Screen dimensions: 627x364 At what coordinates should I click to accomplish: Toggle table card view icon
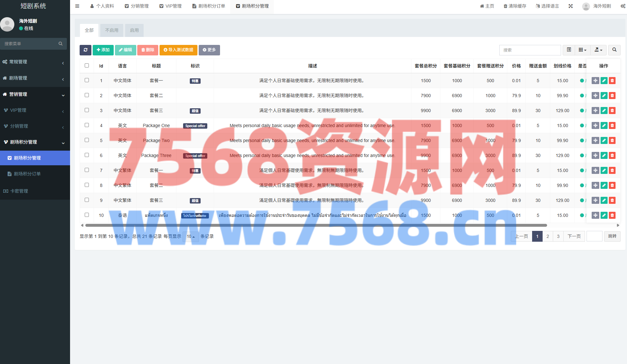[569, 50]
